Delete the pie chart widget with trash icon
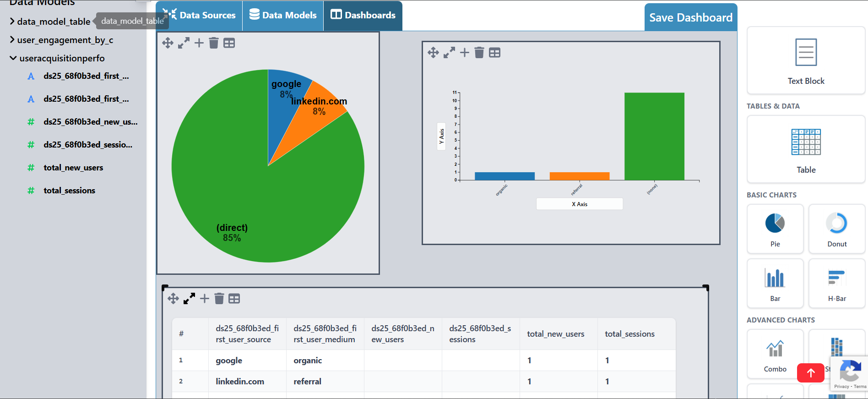The width and height of the screenshot is (868, 399). click(x=213, y=43)
